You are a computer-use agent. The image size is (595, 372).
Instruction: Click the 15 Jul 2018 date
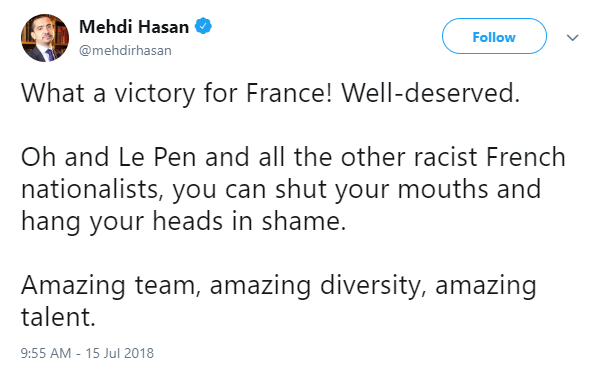coord(120,353)
